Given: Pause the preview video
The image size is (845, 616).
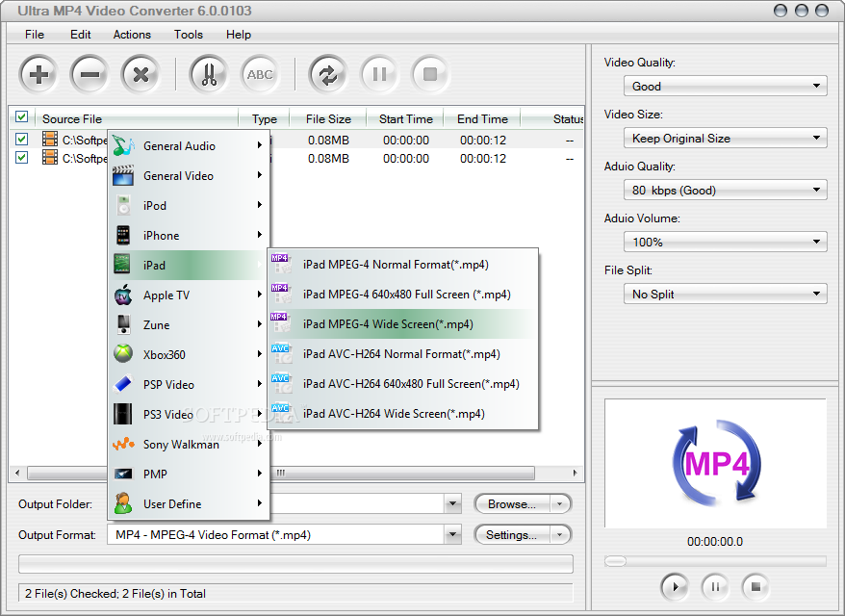Looking at the screenshot, I should (x=715, y=586).
